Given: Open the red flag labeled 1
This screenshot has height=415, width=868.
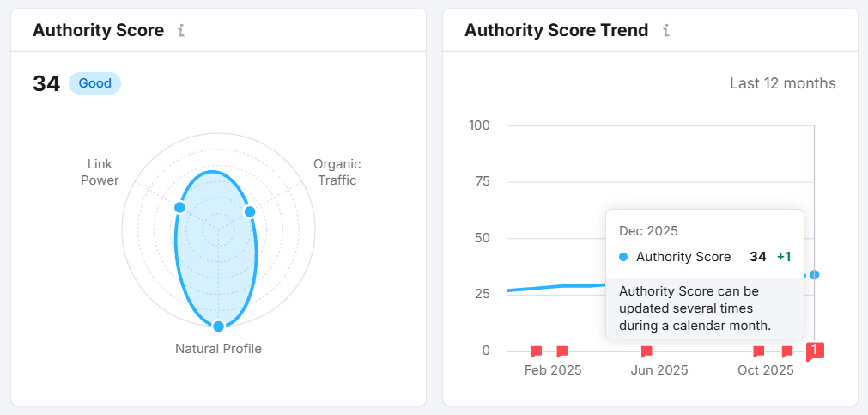Looking at the screenshot, I should (x=816, y=351).
